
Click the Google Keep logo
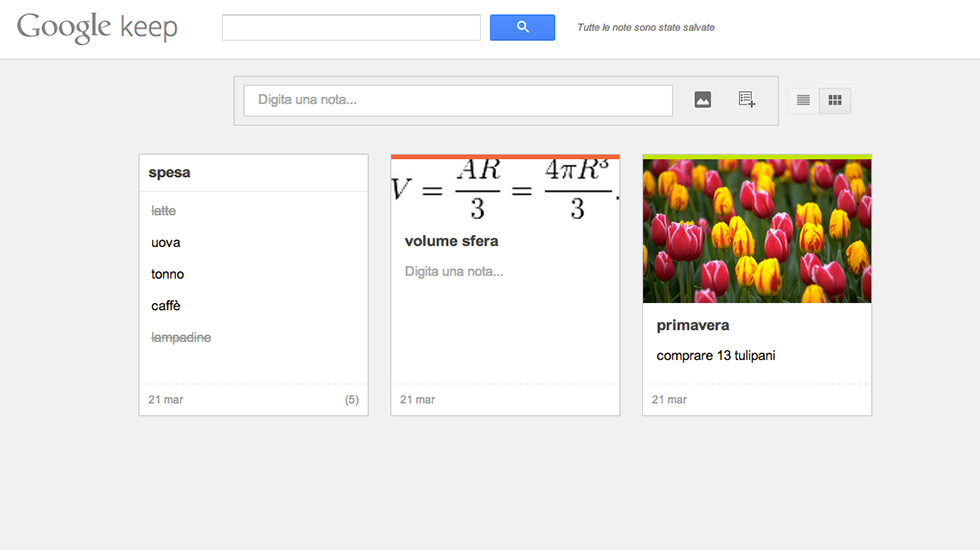coord(97,28)
